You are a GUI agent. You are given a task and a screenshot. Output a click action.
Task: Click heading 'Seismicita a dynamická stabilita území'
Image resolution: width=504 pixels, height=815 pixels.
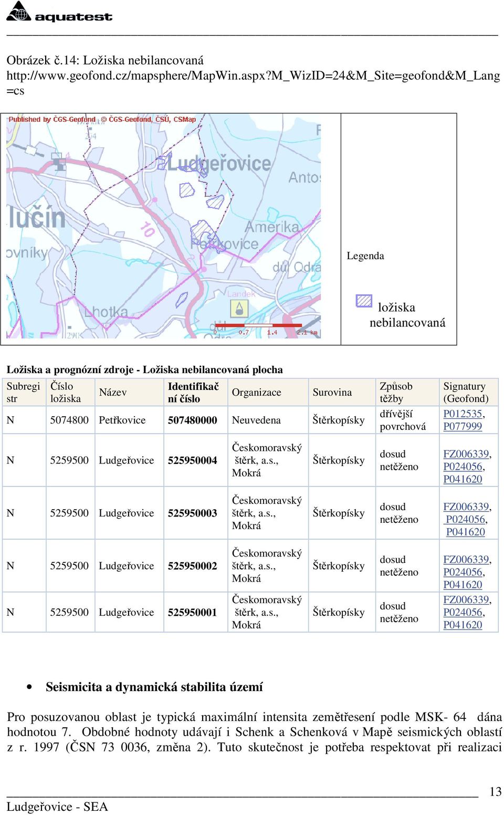click(x=154, y=687)
